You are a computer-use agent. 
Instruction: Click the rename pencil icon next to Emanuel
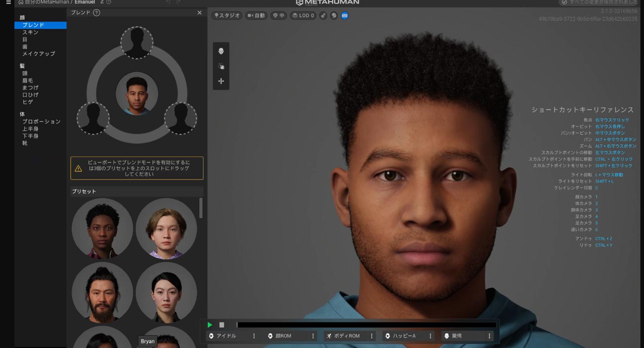(x=102, y=2)
